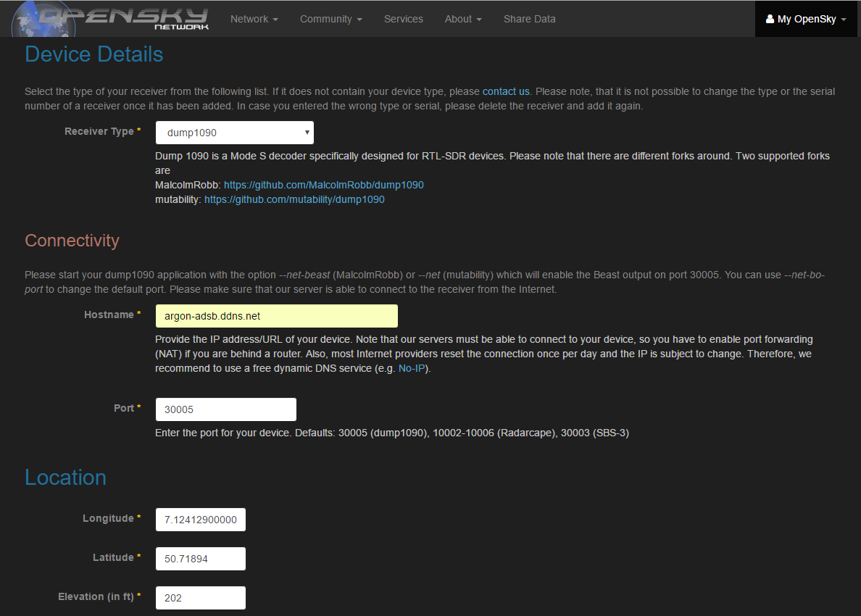Focus the Port input field

(226, 409)
